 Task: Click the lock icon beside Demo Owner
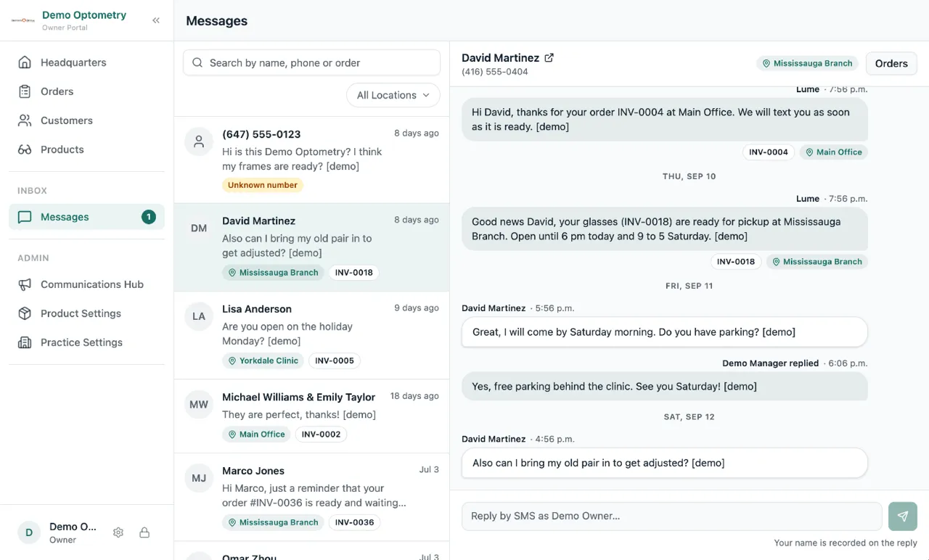coord(144,532)
